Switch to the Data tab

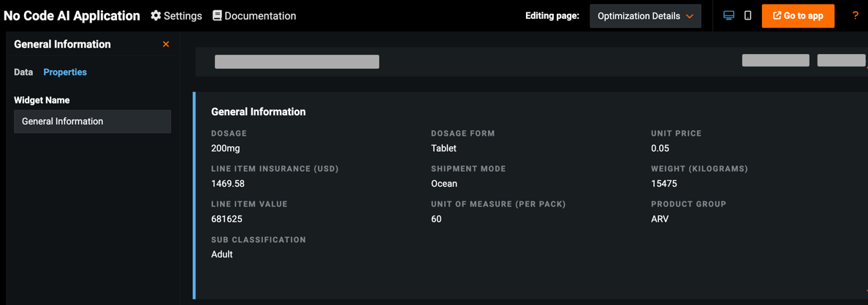coord(23,72)
